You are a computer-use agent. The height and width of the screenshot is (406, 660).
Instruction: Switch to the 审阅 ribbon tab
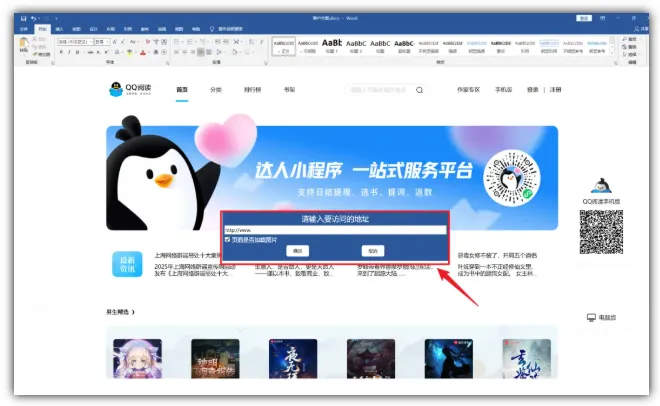pos(162,29)
